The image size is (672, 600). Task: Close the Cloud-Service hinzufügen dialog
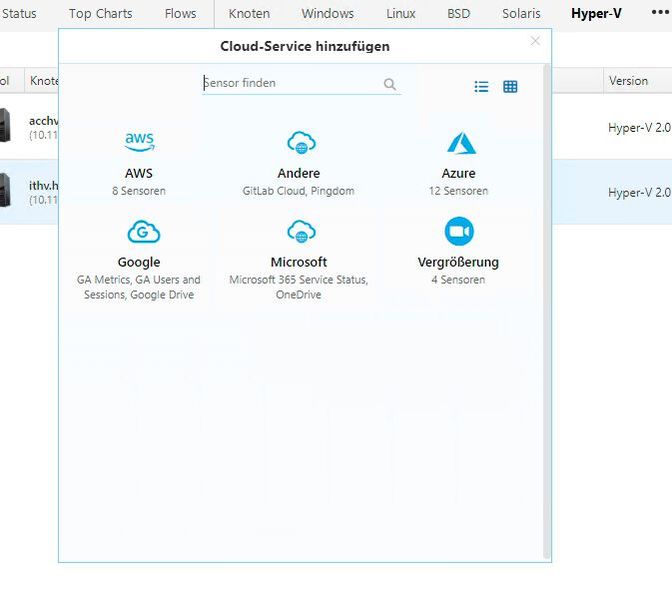coord(535,41)
